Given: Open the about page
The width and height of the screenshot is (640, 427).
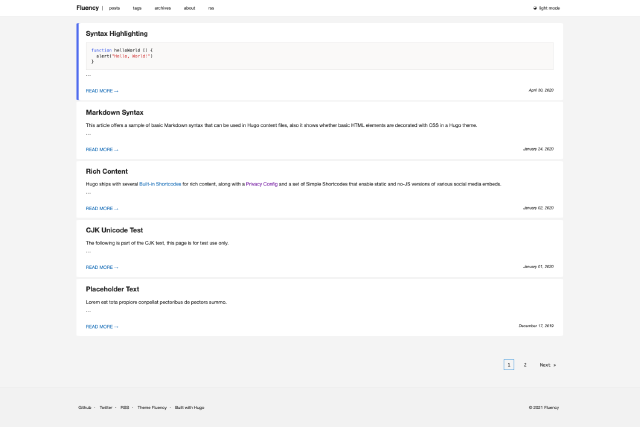Looking at the screenshot, I should [x=190, y=7].
